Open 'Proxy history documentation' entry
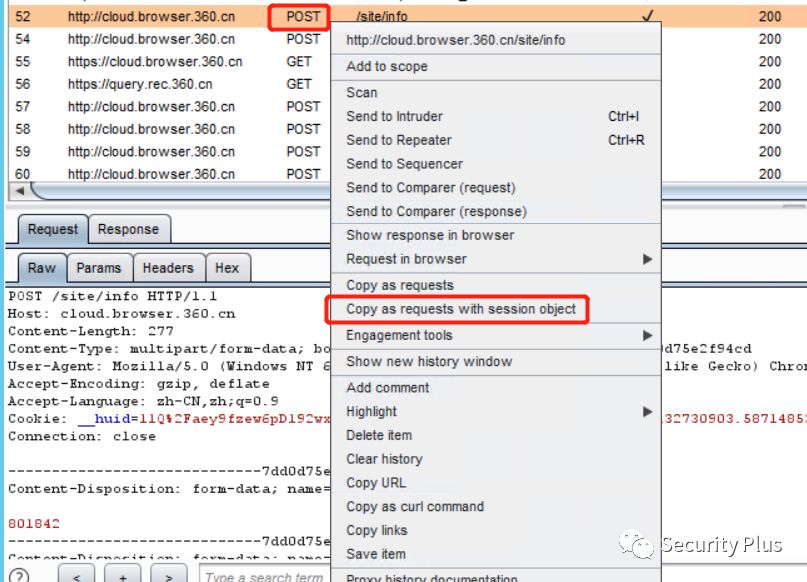 (496, 578)
